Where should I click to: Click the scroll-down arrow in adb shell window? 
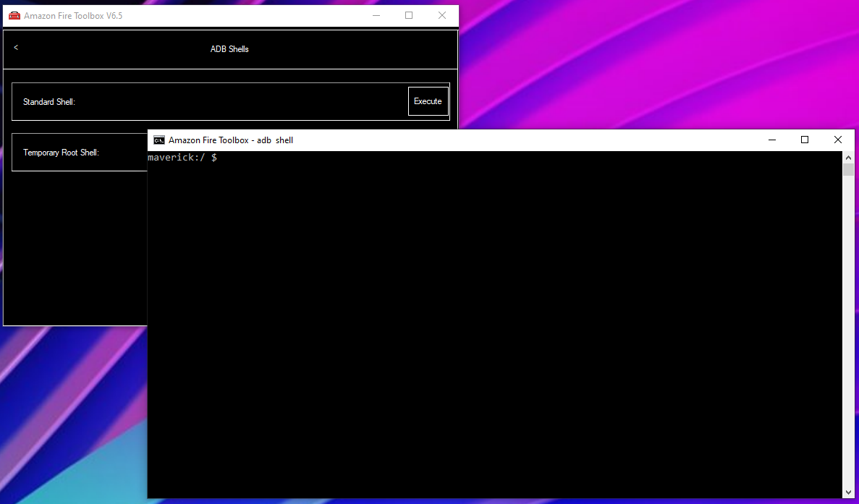click(x=848, y=492)
